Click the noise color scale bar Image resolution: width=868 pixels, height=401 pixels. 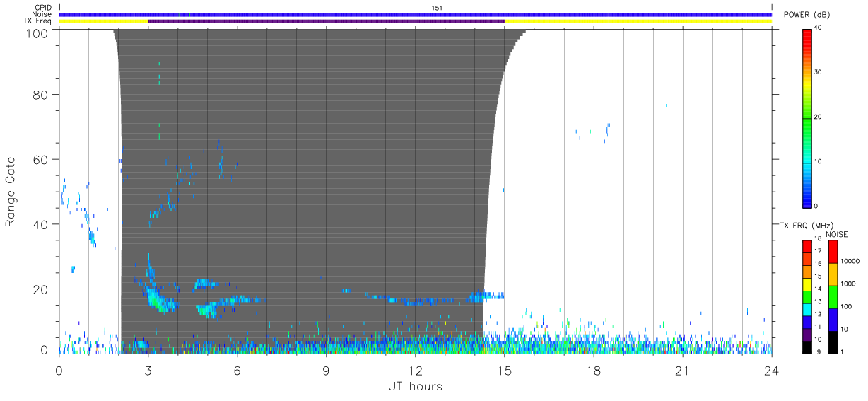[832, 296]
